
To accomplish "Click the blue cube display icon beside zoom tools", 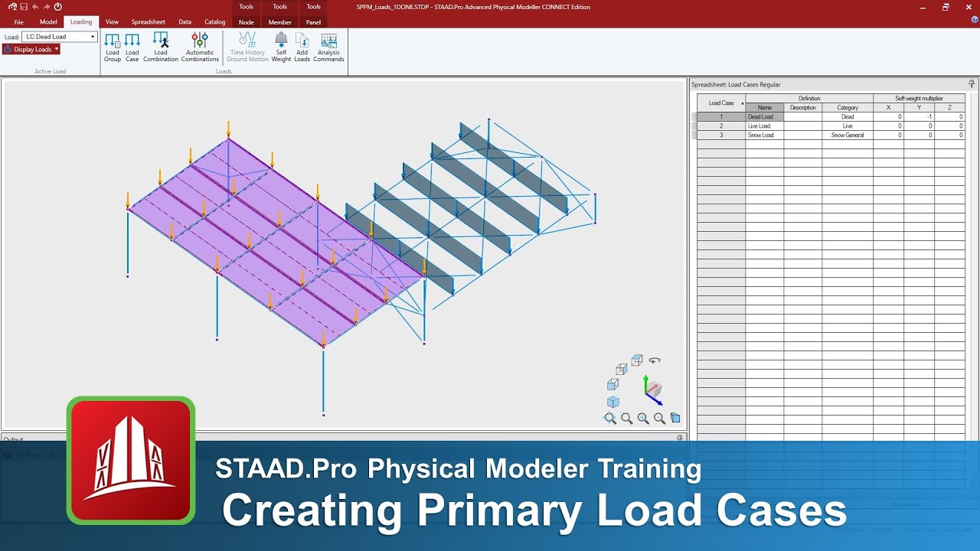I will (675, 418).
